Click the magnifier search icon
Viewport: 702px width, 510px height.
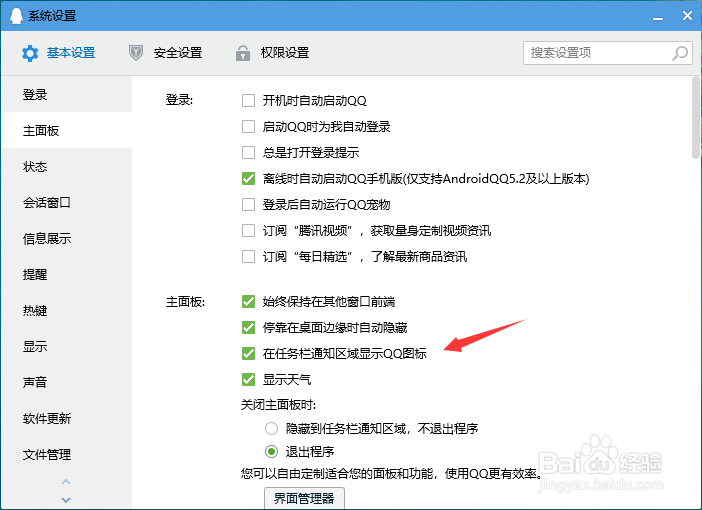tap(680, 53)
